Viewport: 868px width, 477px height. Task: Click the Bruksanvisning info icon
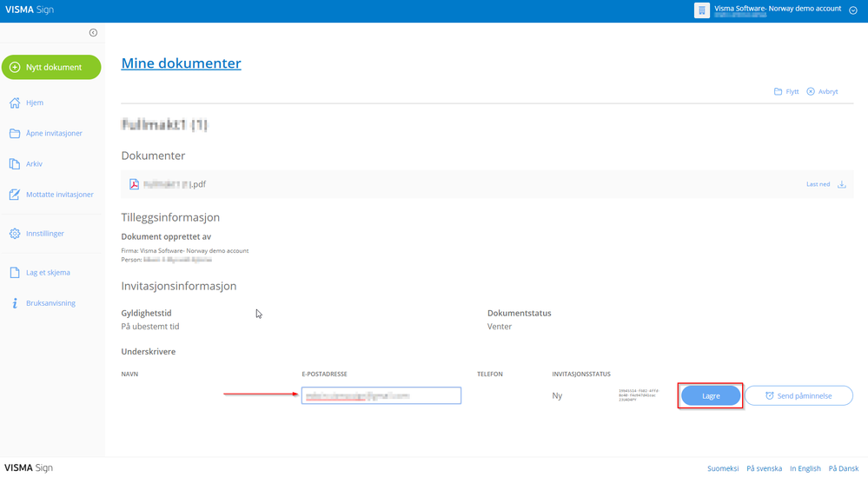15,303
